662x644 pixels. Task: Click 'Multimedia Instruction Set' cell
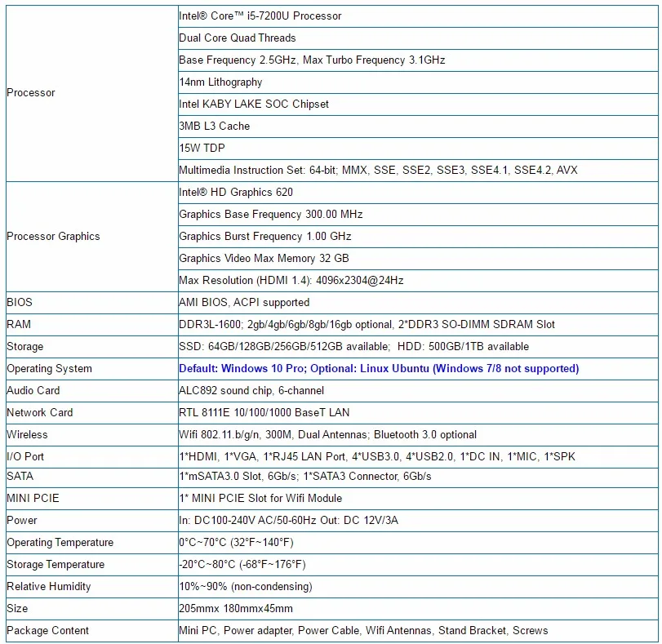418,171
